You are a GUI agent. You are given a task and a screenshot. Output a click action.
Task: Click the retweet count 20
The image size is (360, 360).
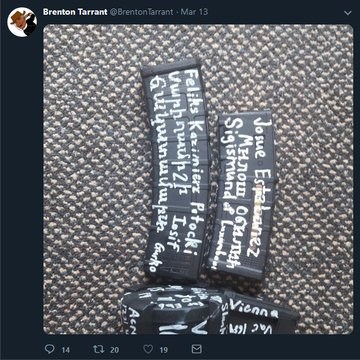coord(114,350)
